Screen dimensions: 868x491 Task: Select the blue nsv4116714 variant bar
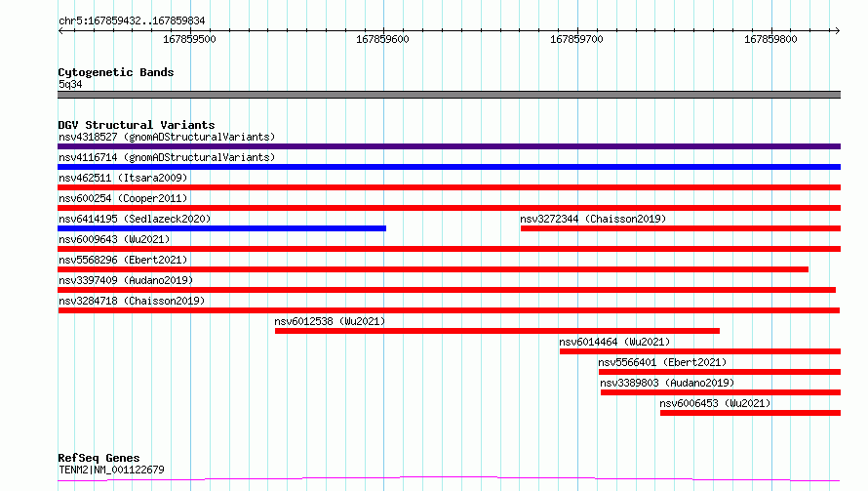point(449,167)
